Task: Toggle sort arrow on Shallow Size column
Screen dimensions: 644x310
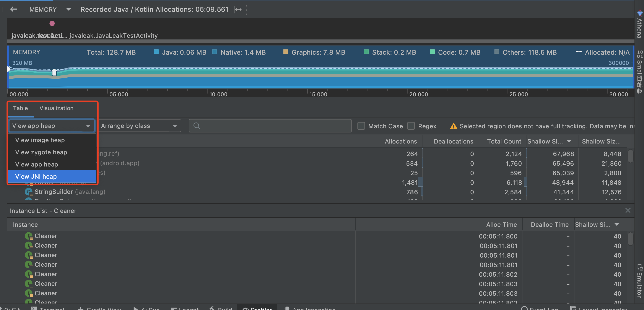Action: click(569, 141)
